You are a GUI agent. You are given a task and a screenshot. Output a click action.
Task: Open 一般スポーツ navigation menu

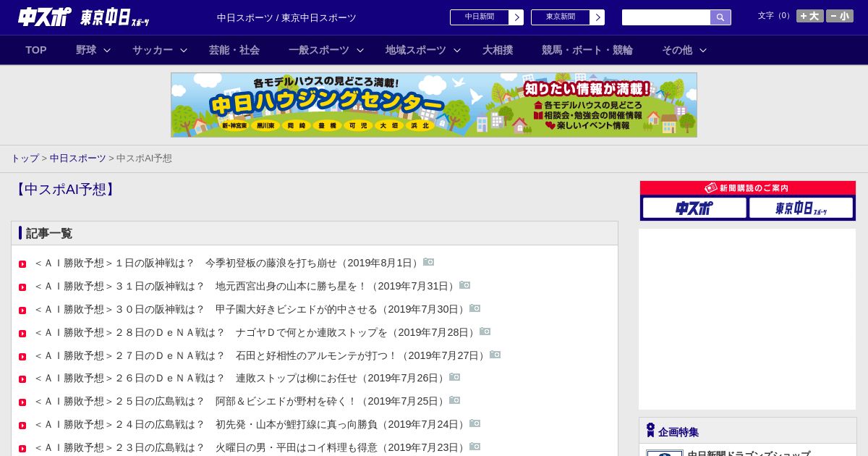(x=319, y=50)
